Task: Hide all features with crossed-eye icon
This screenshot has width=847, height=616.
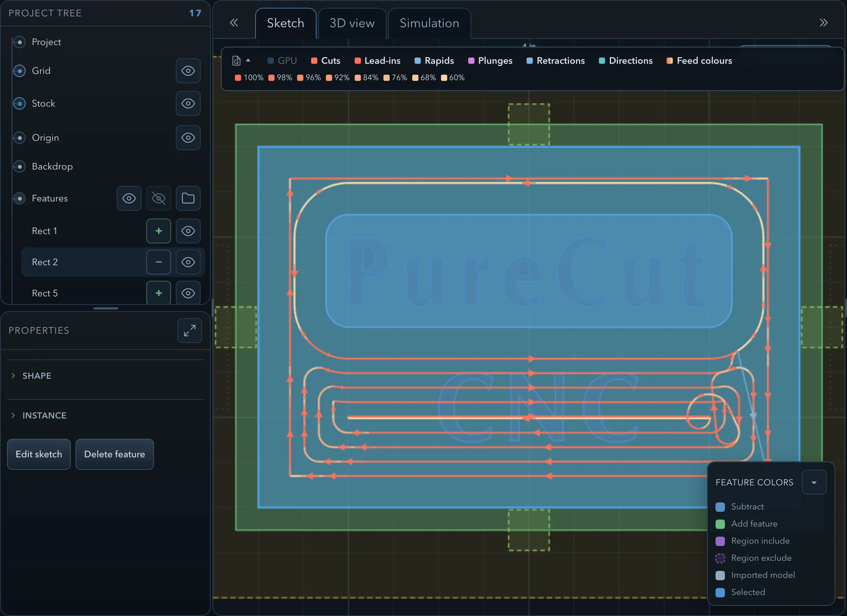Action: click(159, 198)
